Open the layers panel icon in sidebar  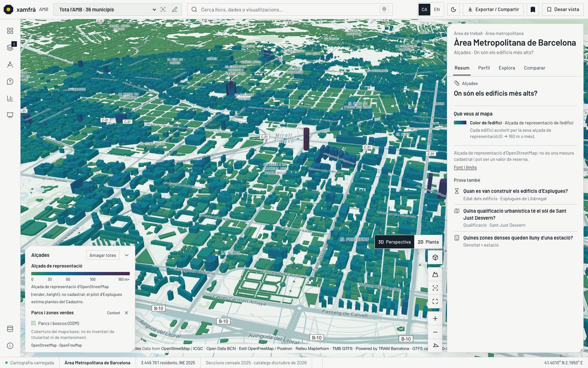(x=10, y=47)
